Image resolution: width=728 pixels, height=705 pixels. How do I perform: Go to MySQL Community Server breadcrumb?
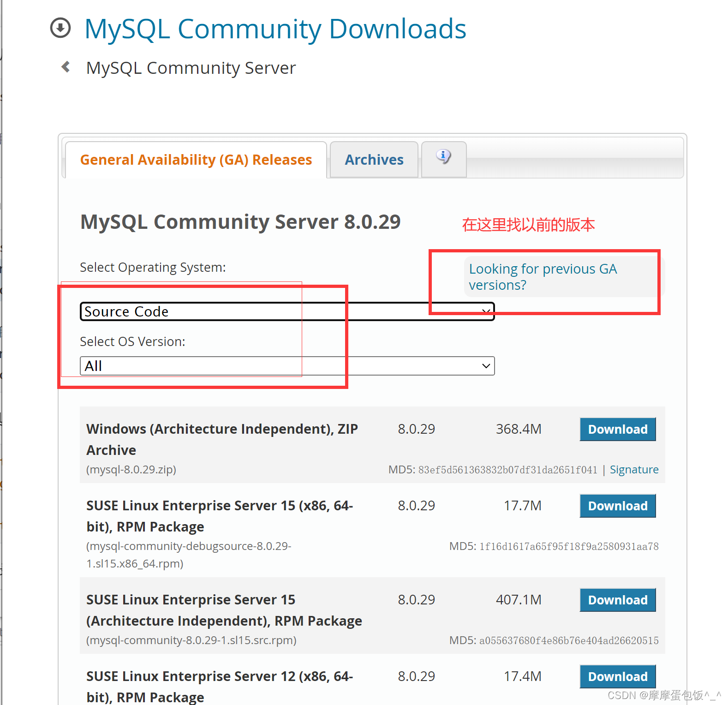tap(191, 68)
